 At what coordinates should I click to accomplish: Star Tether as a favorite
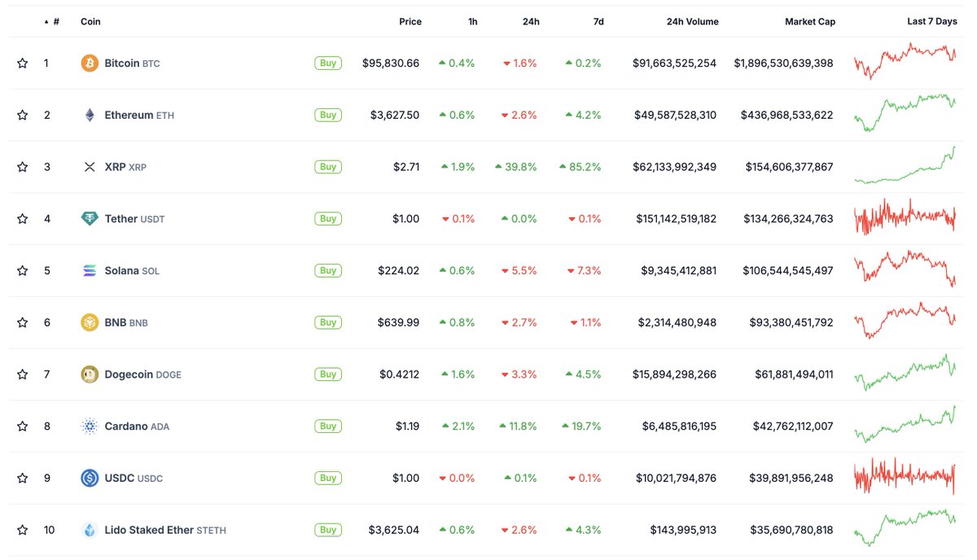[x=23, y=218]
